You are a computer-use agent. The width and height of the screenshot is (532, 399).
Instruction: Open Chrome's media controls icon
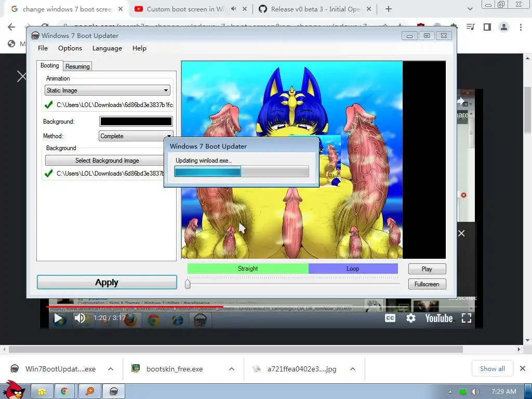pyautogui.click(x=470, y=27)
